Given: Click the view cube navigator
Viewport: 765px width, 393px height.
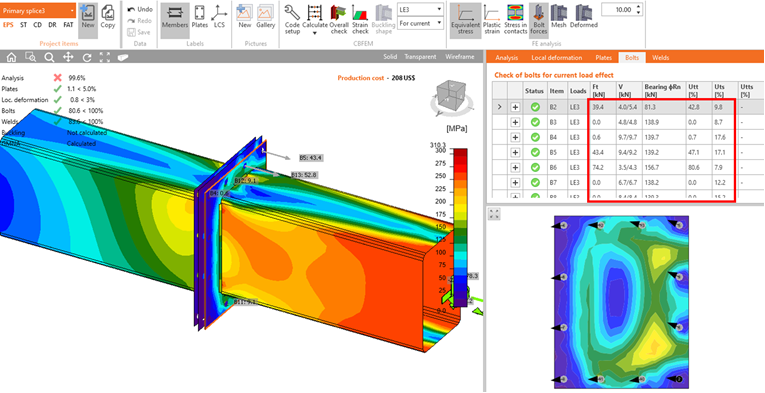Looking at the screenshot, I should [451, 98].
